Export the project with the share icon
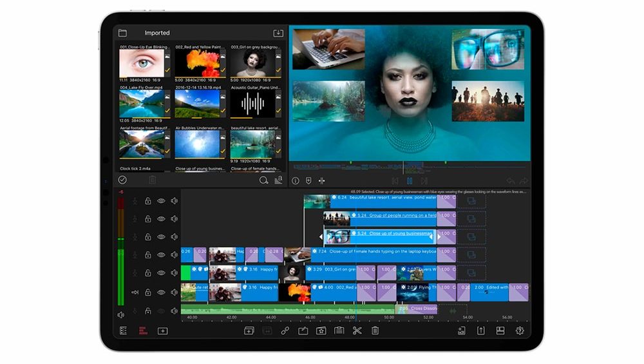The image size is (644, 364). click(481, 330)
